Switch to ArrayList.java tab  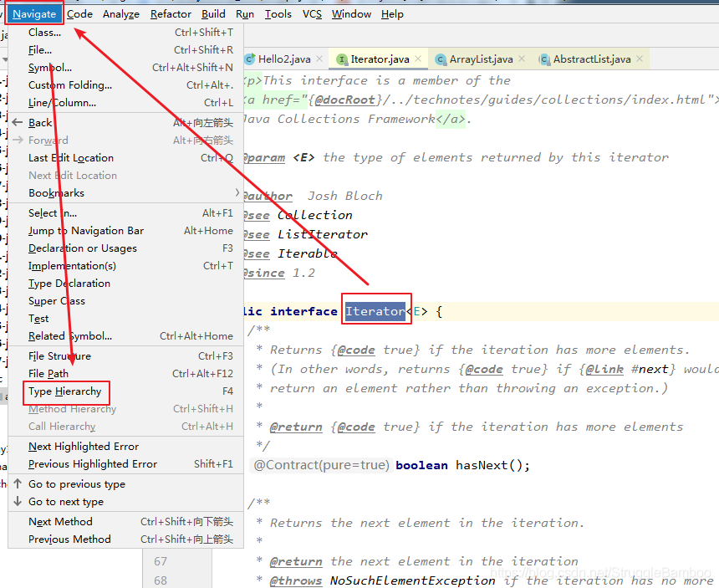click(481, 59)
